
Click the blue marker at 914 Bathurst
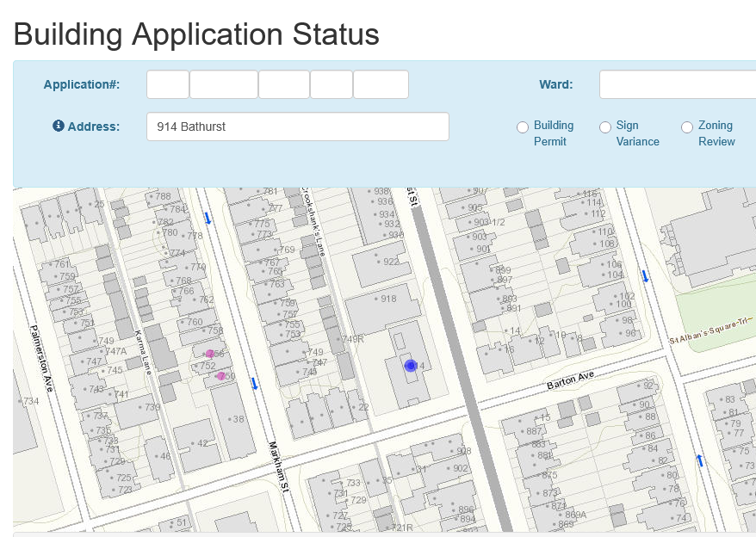coord(411,366)
